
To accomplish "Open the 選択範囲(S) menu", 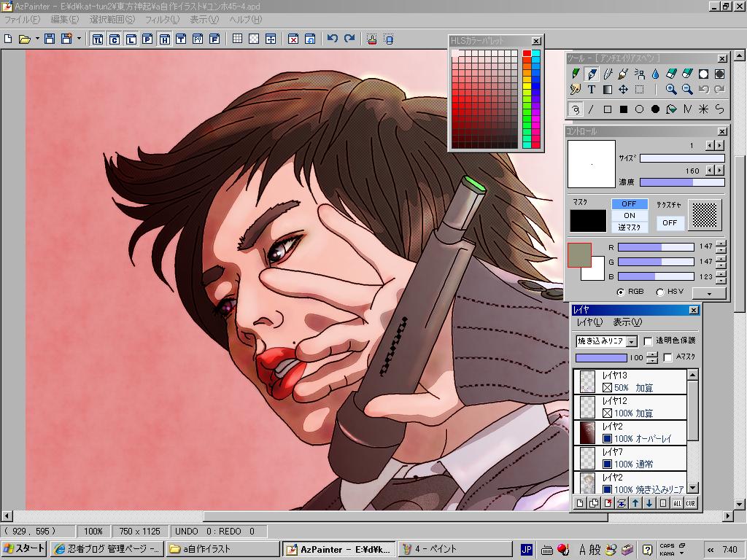I will [x=112, y=20].
